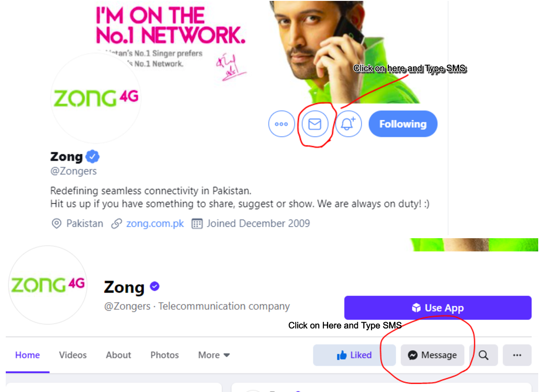This screenshot has width=540, height=392.
Task: Click the location pin icon beside Pakistan
Action: tap(57, 224)
